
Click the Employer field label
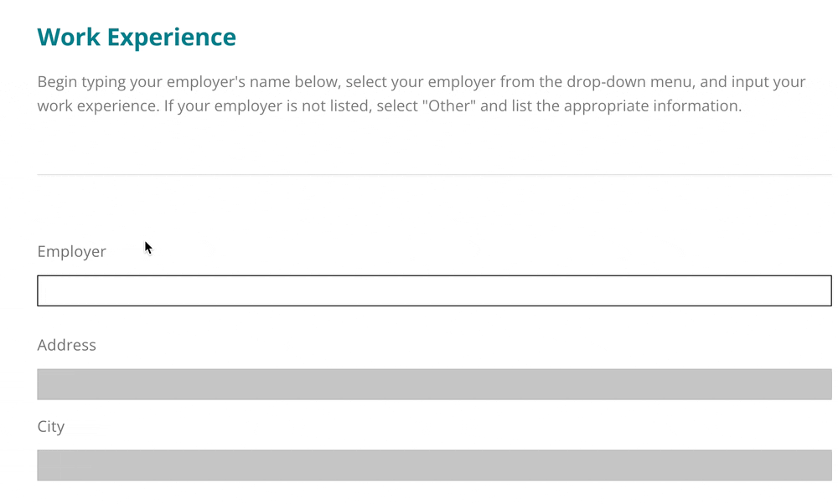[x=71, y=251]
